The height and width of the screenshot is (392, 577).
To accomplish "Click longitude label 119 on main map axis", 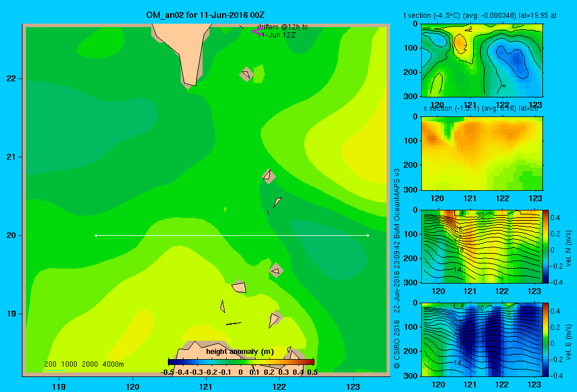I will point(59,386).
